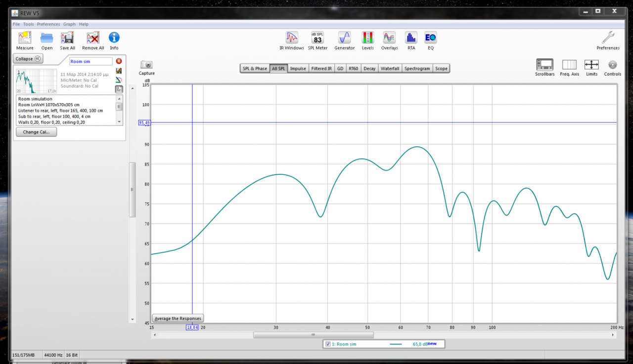Click the Capture camera icon
The width and height of the screenshot is (633, 364).
coord(146,65)
